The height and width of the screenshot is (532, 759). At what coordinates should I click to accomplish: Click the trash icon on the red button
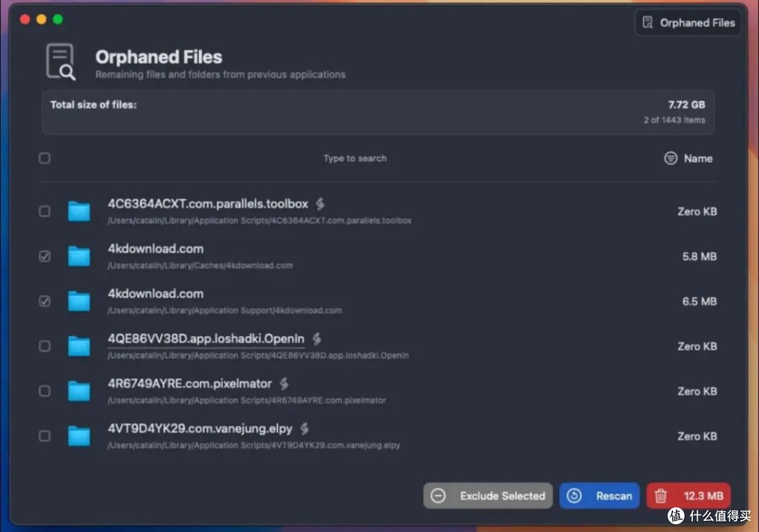pos(661,495)
